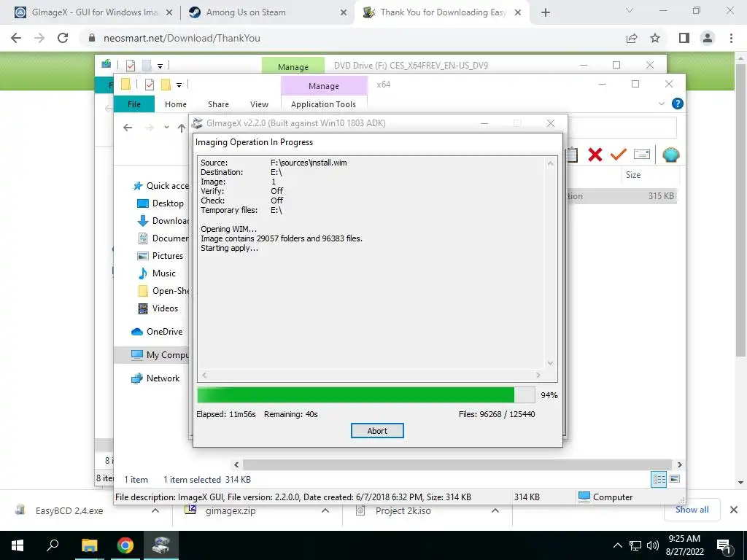Open a new Chrome tab with plus button
This screenshot has width=747, height=560.
546,12
